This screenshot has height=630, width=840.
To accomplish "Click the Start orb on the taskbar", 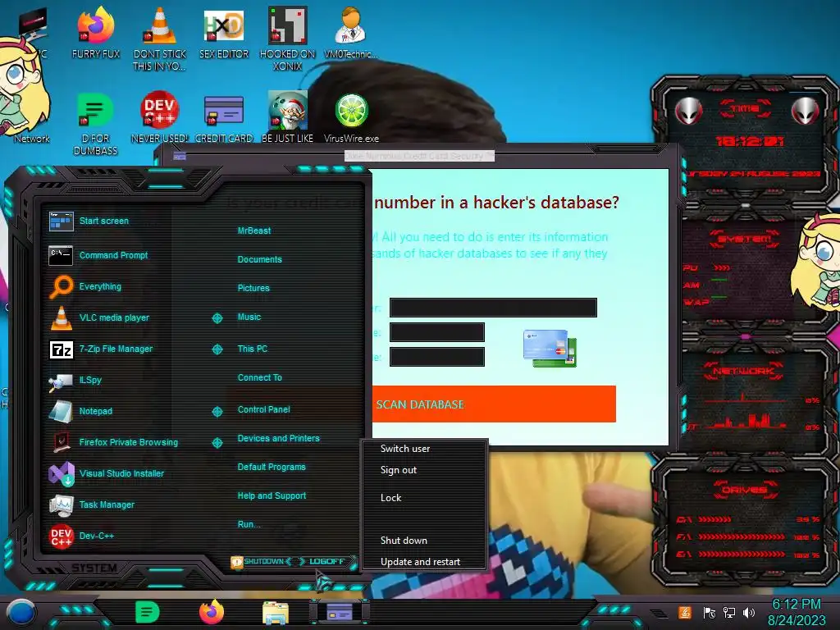I will [21, 612].
